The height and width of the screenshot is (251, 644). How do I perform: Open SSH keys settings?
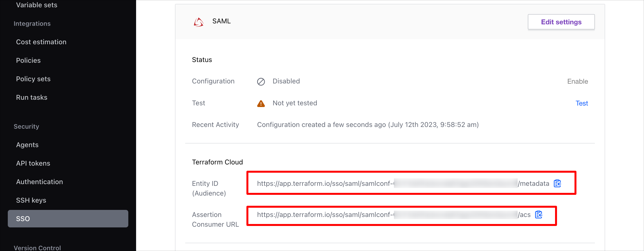pos(31,200)
